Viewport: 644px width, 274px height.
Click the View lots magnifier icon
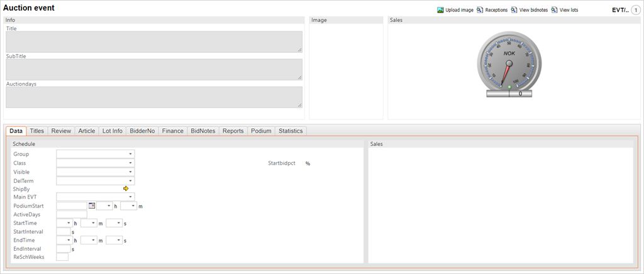554,10
